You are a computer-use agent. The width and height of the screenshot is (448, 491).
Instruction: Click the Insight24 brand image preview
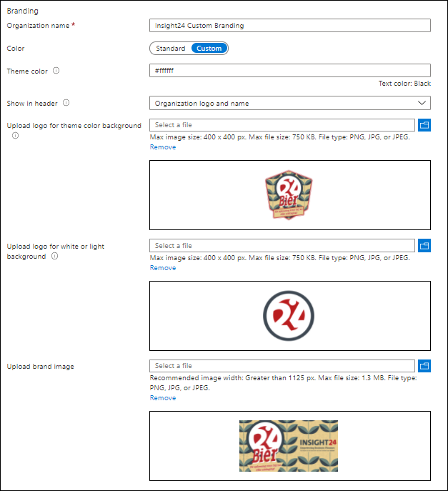tap(289, 446)
